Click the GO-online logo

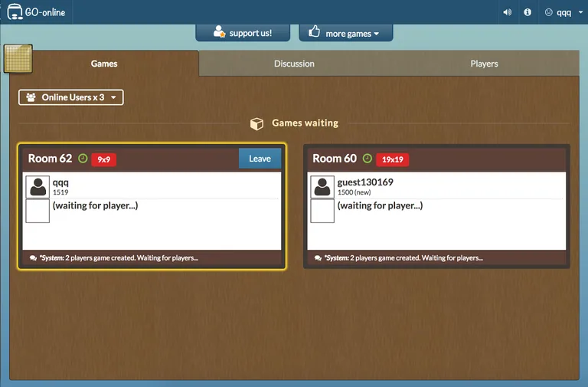point(36,12)
